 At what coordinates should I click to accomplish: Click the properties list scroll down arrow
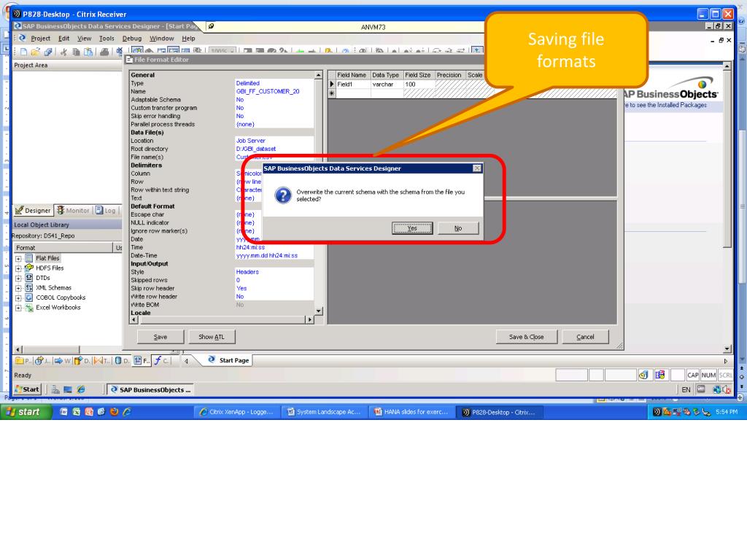319,311
